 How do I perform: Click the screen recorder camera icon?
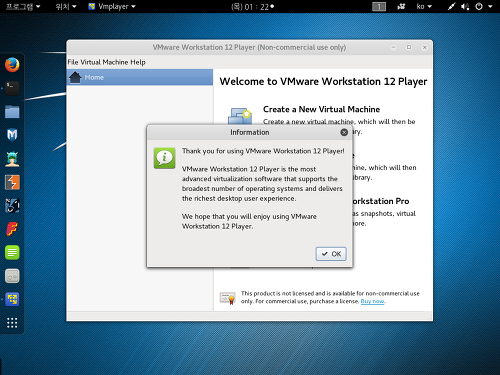click(401, 6)
